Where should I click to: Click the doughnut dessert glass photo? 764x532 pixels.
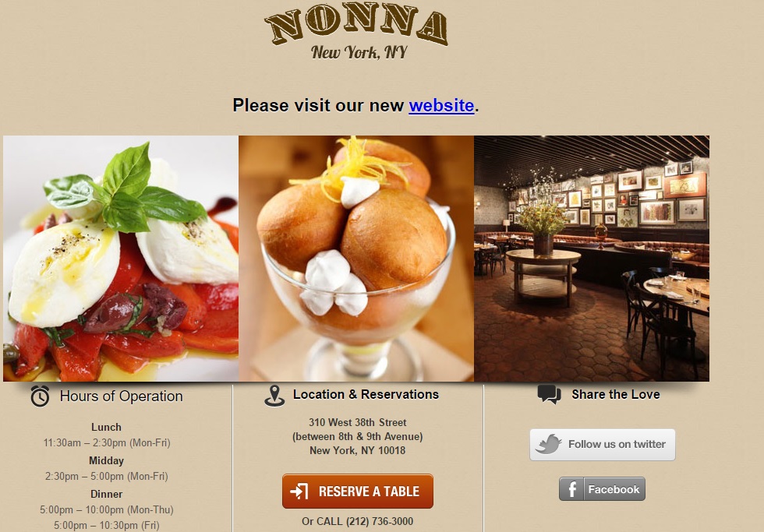[x=356, y=259]
